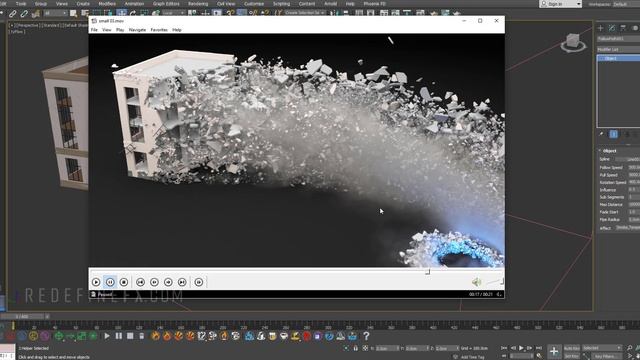Open the media player File menu
The image size is (640, 360).
coord(94,30)
